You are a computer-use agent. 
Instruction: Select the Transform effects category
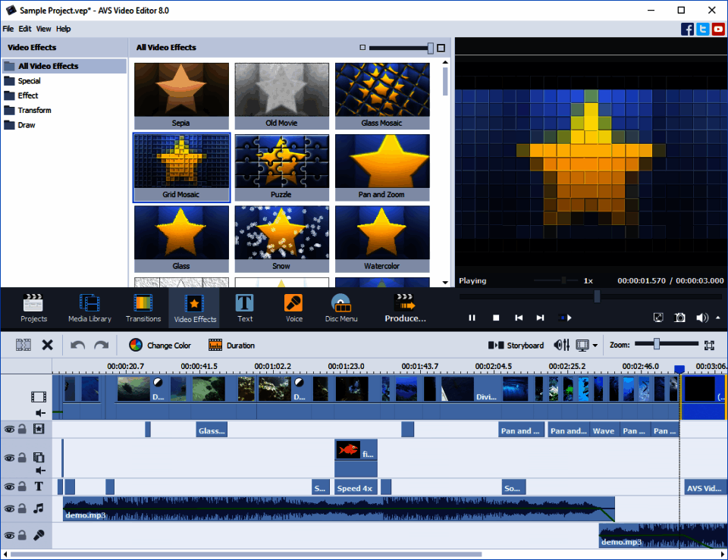click(34, 111)
